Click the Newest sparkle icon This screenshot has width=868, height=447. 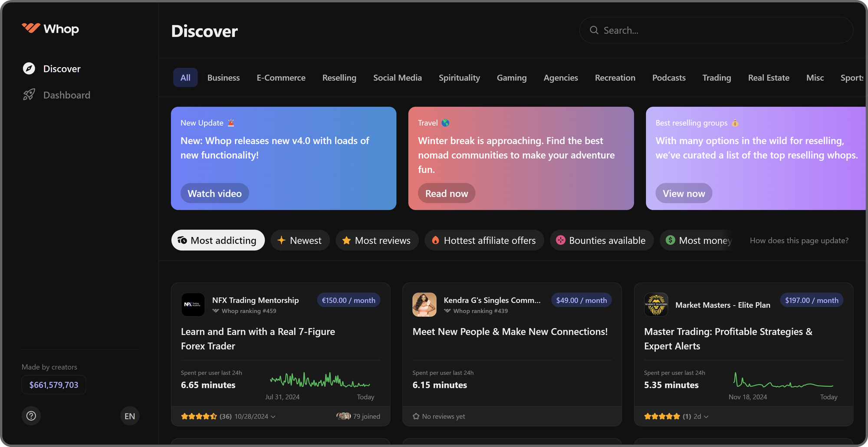(281, 240)
